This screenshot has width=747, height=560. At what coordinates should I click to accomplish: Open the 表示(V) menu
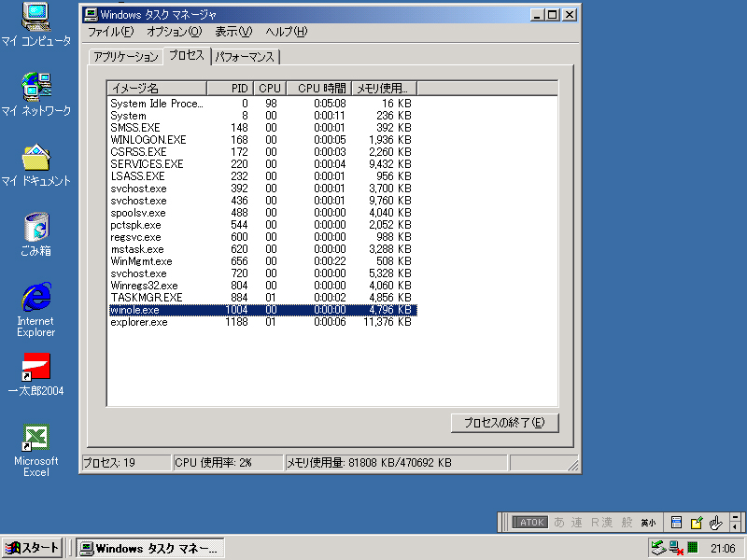233,32
